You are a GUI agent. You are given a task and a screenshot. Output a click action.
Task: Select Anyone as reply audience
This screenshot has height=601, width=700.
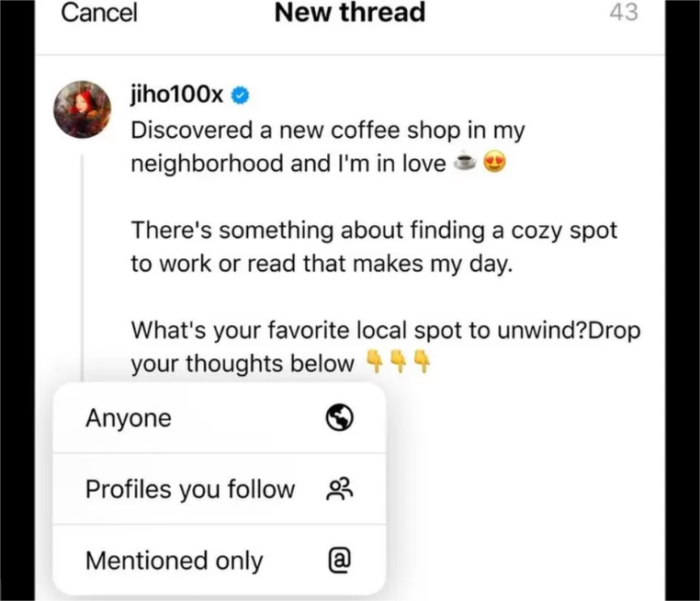pos(220,418)
